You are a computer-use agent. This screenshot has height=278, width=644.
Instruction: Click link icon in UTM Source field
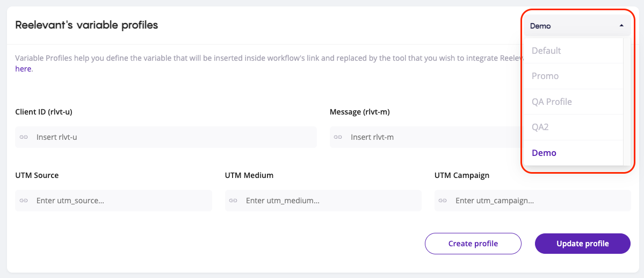click(24, 201)
